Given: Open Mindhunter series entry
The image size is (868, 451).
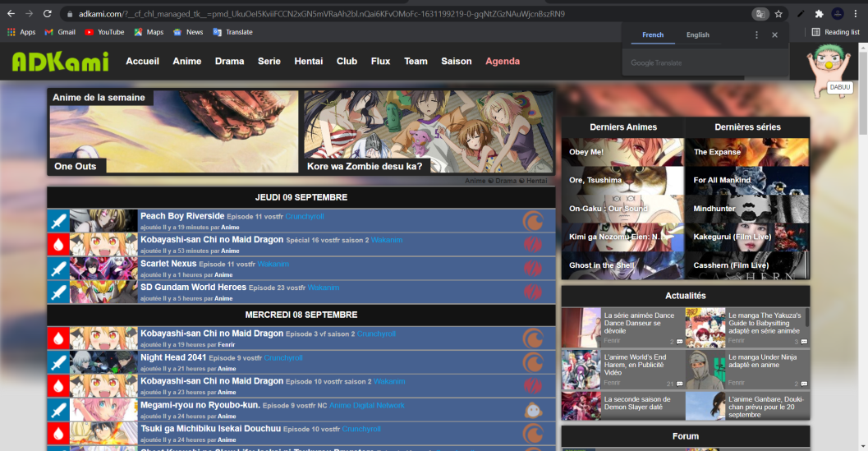Looking at the screenshot, I should [747, 209].
